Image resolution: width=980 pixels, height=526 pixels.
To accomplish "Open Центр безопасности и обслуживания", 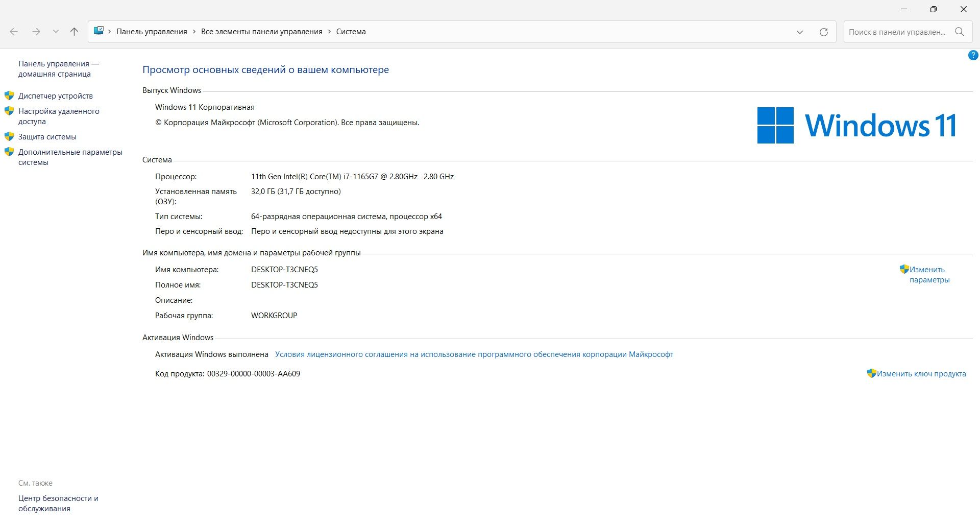I will 58,504.
